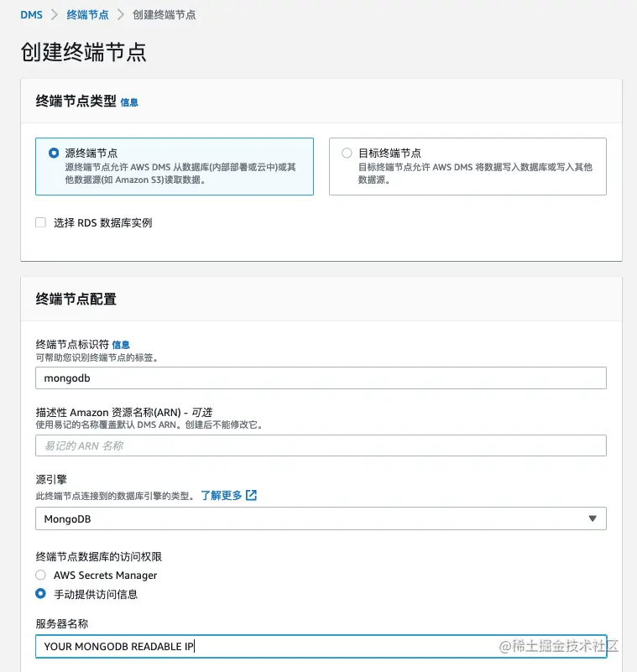Click the 终端节点数据库的访问权限 label
This screenshot has height=672, width=637.
[99, 556]
